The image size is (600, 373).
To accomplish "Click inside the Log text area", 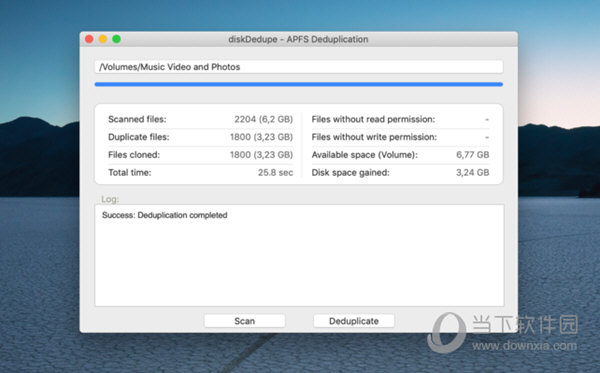I will pos(299,256).
